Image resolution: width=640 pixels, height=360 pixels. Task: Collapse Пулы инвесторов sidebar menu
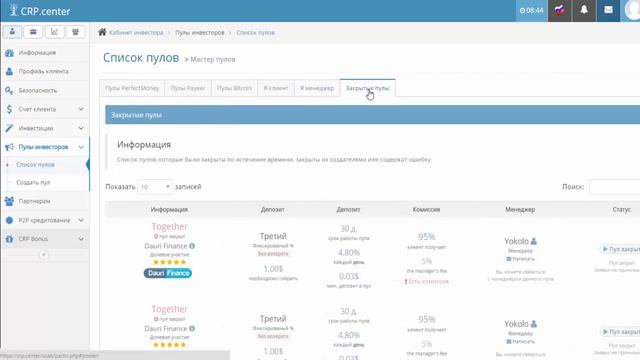45,147
